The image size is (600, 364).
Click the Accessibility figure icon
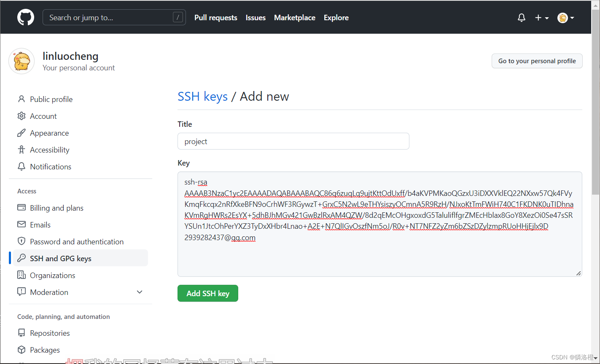coord(22,150)
